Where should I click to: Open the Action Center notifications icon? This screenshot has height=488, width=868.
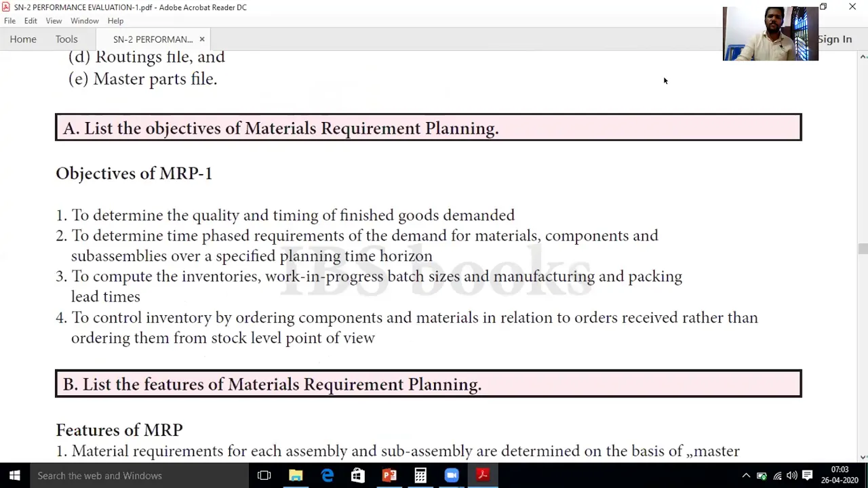(808, 476)
